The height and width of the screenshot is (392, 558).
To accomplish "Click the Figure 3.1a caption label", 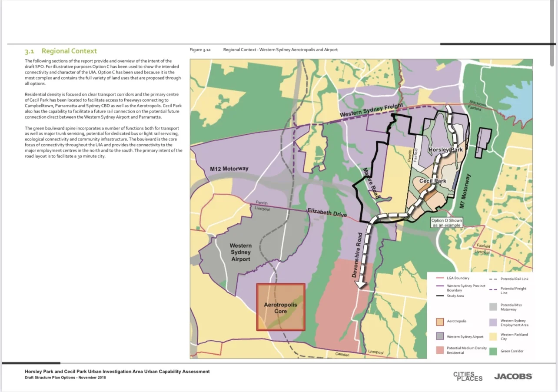I will [200, 50].
